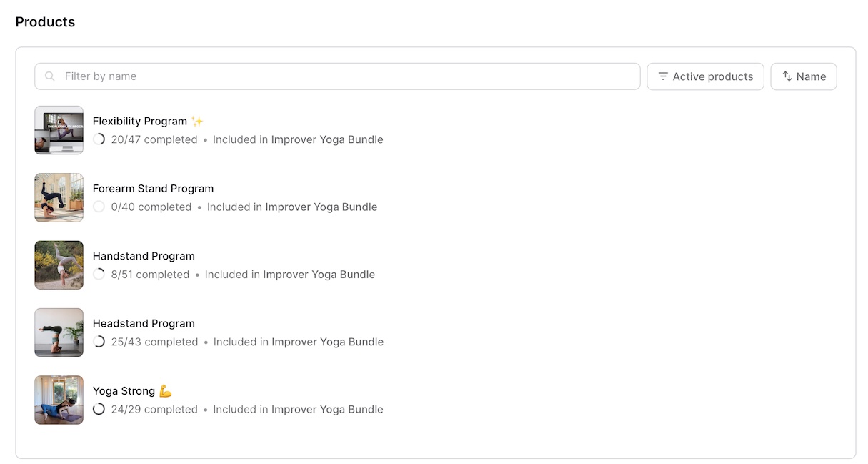868x464 pixels.
Task: Go to the Handstand Program title link
Action: [x=144, y=256]
